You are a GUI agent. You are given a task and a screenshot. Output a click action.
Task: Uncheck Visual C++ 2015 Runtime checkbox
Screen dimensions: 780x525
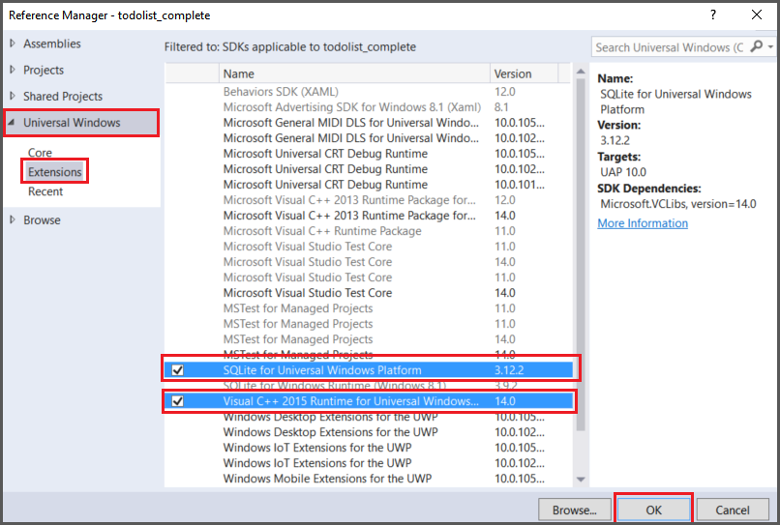(178, 401)
